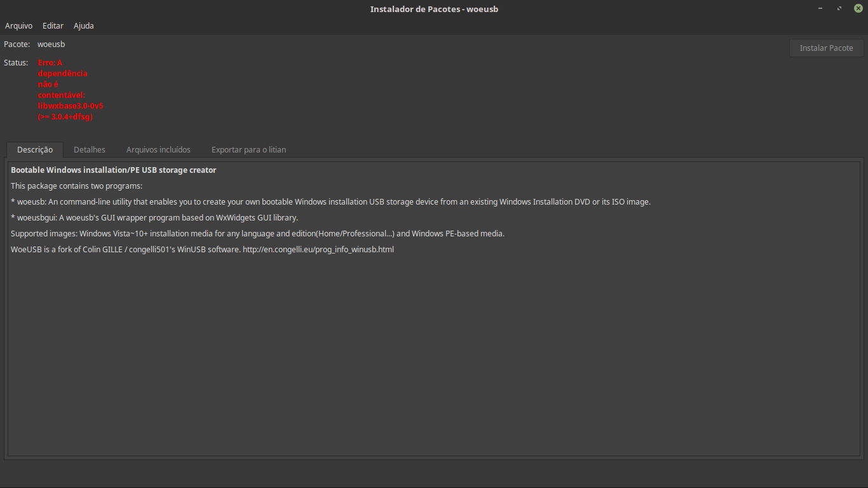Viewport: 868px width, 488px height.
Task: Click the en.congelli.eu URL in description
Action: [x=318, y=250]
